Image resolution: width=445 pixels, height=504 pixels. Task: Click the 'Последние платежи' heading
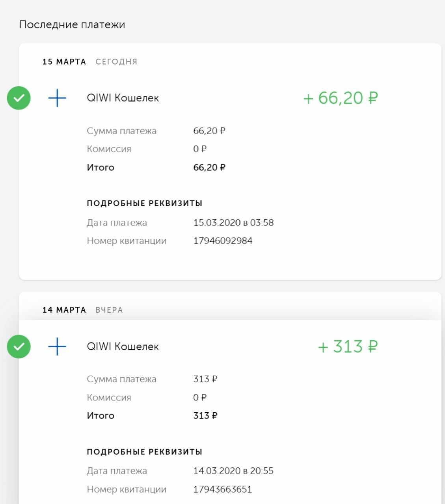(72, 25)
